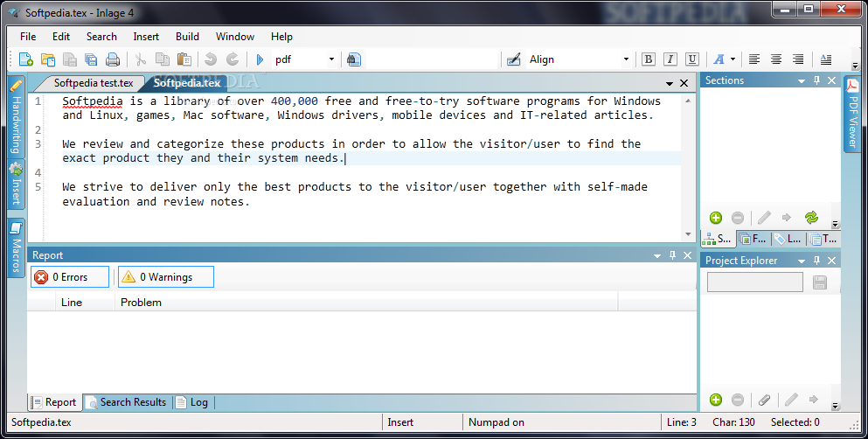Viewport: 868px width, 439px height.
Task: Save the current document with the disk icon
Action: tap(70, 59)
